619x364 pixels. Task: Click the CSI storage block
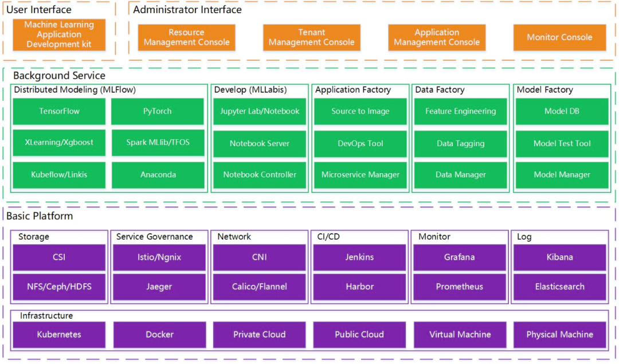click(59, 257)
